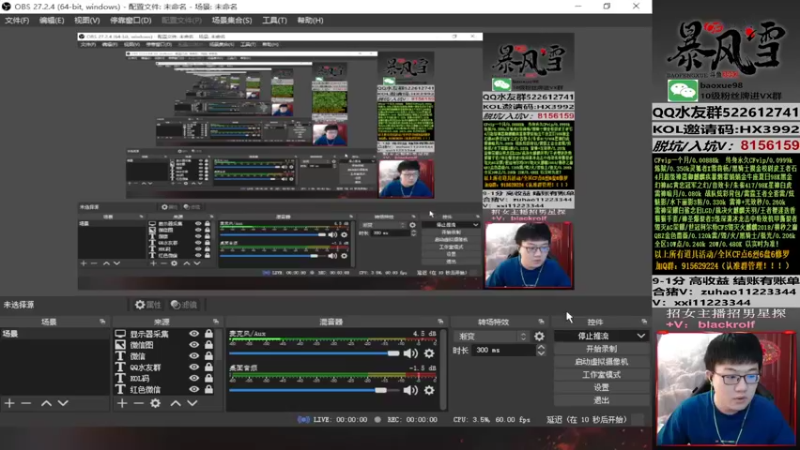Move source up in Sources panel

[176, 404]
